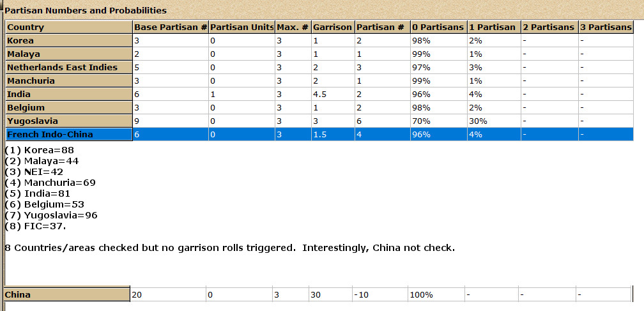Click India's 4.5 garrison value cell
This screenshot has width=644, height=311.
coord(333,95)
